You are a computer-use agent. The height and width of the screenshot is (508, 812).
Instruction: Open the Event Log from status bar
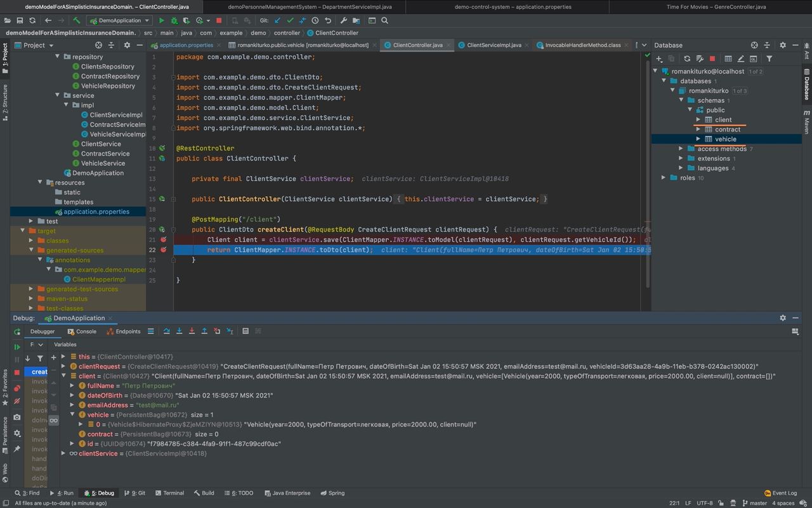coord(780,493)
